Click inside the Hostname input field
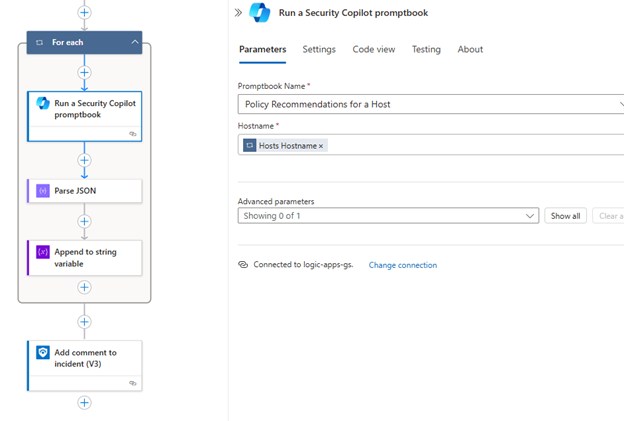624x421 pixels. coord(470,146)
